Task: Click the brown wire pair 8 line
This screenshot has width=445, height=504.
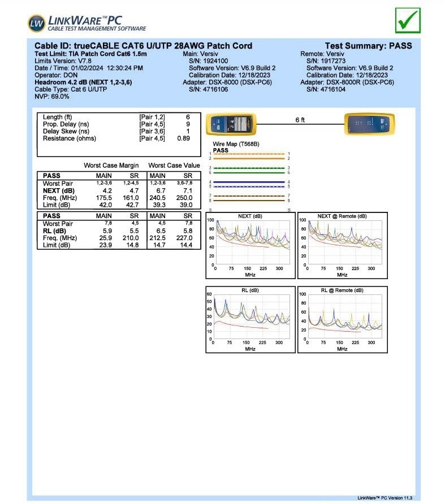Action: pos(249,200)
